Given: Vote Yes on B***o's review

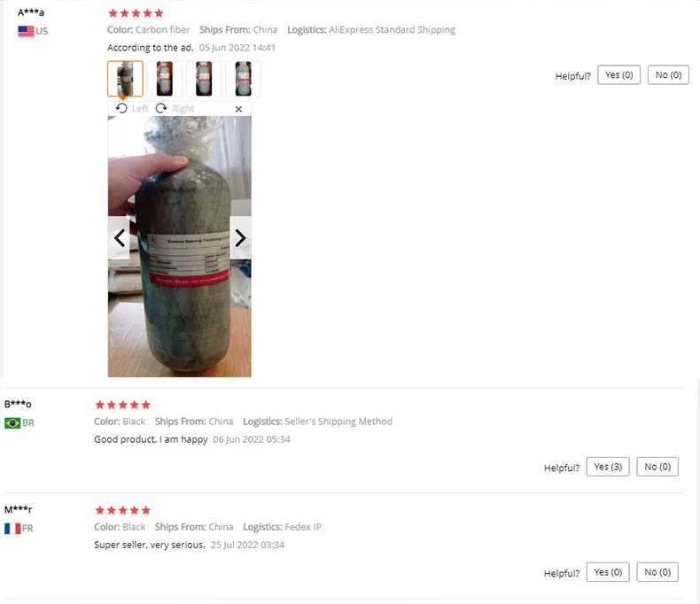Looking at the screenshot, I should 608,467.
